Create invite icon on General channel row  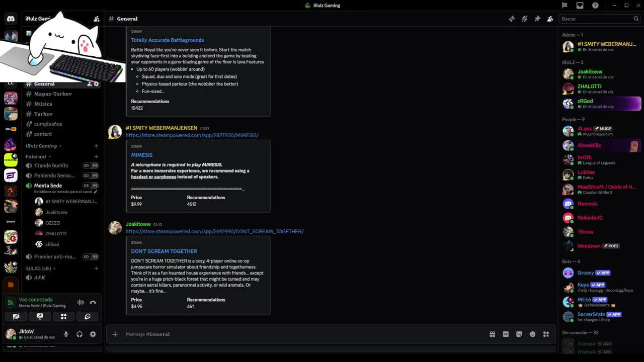pos(90,84)
